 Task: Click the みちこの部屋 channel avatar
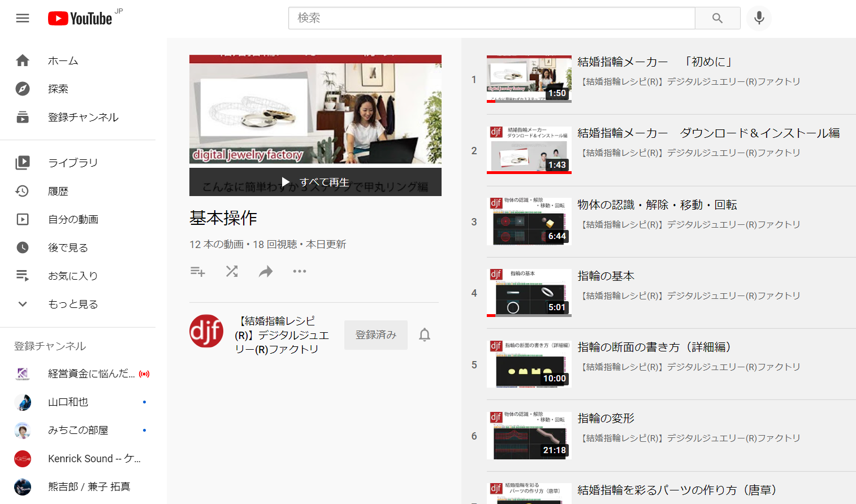tap(23, 430)
